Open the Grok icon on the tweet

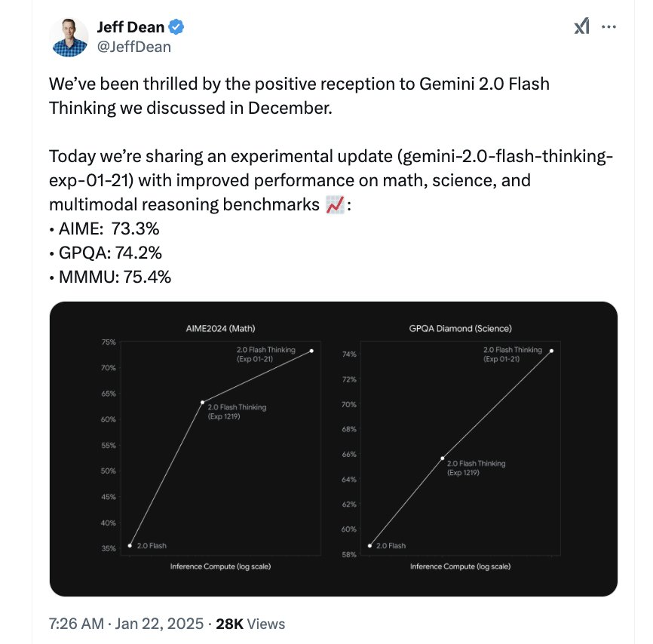click(581, 27)
